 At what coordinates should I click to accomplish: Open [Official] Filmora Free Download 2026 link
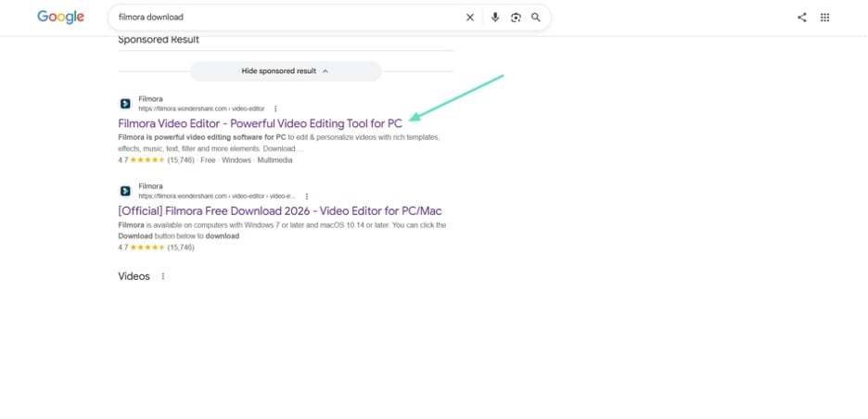[279, 210]
